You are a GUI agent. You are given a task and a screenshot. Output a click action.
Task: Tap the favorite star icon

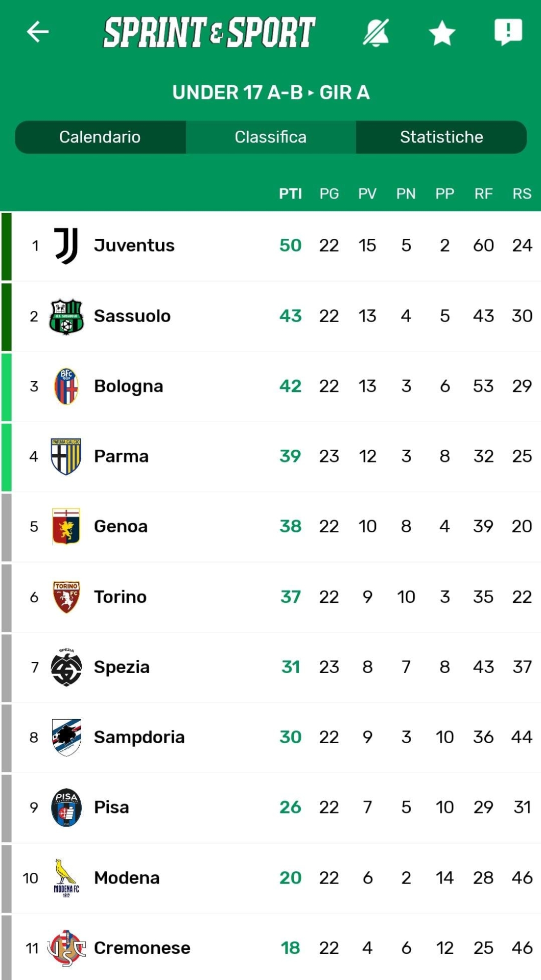pyautogui.click(x=442, y=33)
